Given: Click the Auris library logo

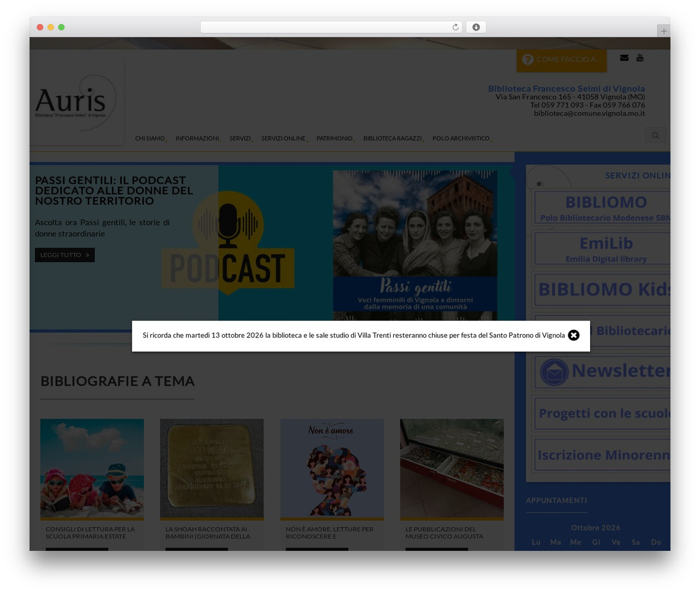Looking at the screenshot, I should click(77, 102).
